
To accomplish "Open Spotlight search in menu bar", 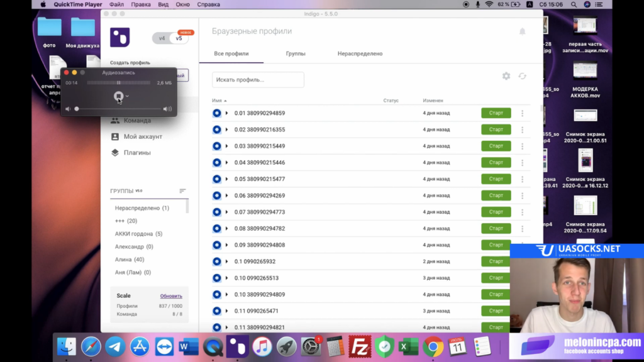I will click(574, 4).
